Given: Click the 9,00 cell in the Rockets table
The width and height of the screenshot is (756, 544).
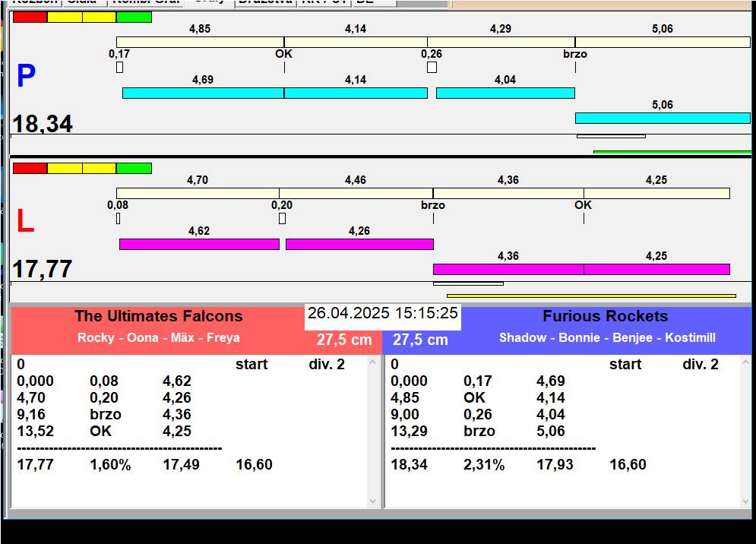Looking at the screenshot, I should [x=405, y=415].
